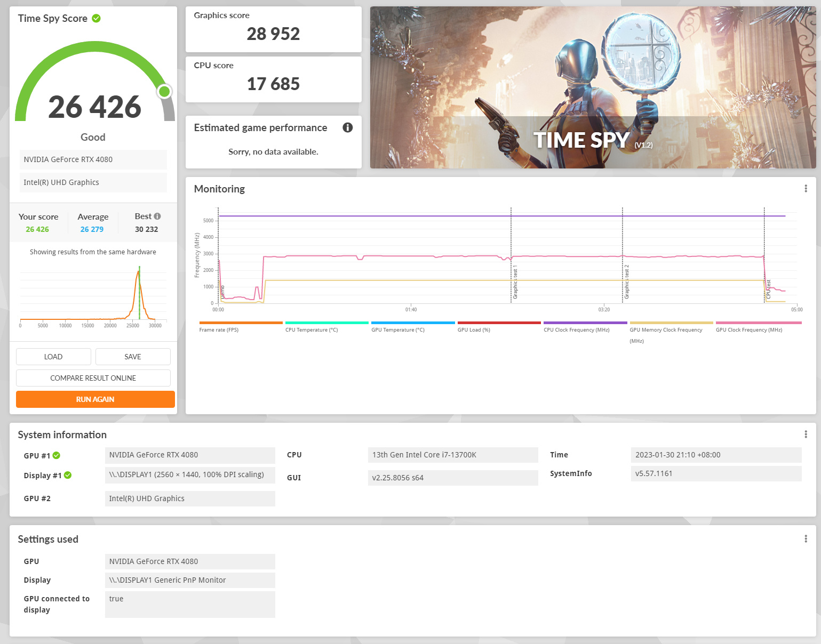Click the green checkmark beside Time Spy Score
This screenshot has width=821, height=644.
[97, 19]
